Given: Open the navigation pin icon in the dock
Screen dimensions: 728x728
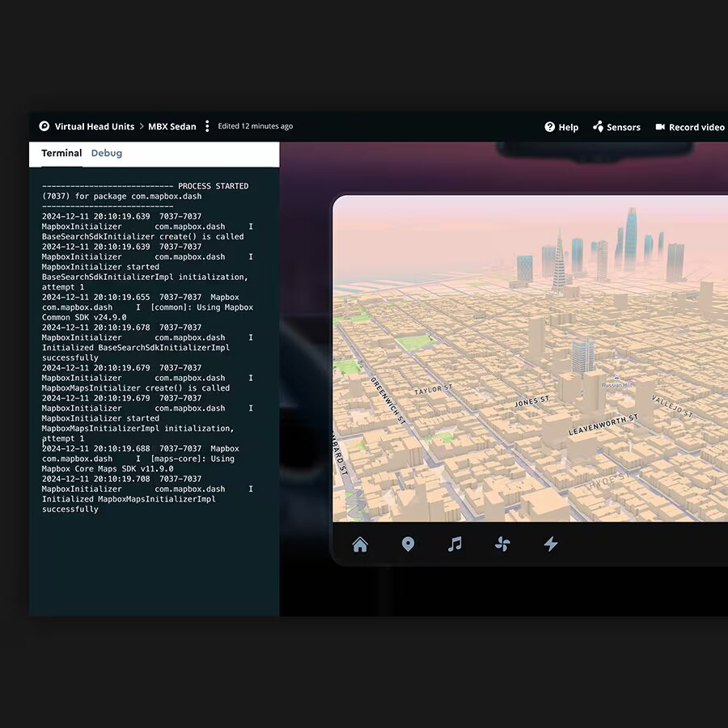Looking at the screenshot, I should click(408, 544).
